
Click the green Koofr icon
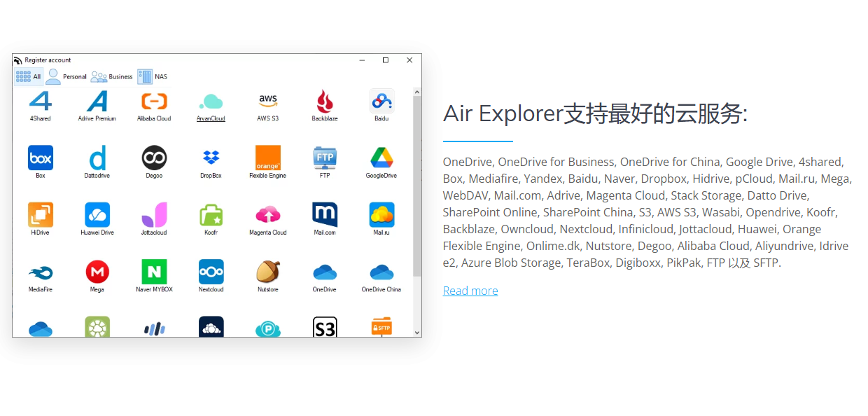(x=211, y=215)
